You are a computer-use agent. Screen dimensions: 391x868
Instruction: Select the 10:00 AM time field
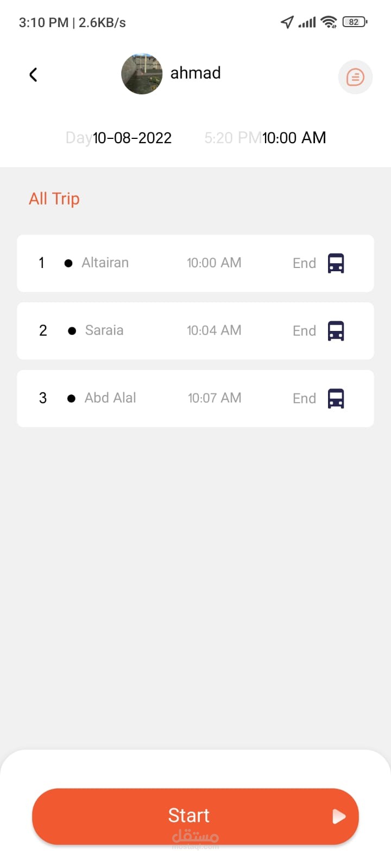tap(294, 138)
